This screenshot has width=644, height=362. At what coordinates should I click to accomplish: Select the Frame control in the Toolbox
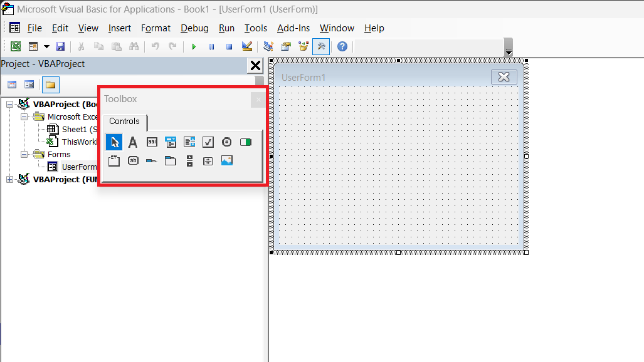click(x=114, y=161)
